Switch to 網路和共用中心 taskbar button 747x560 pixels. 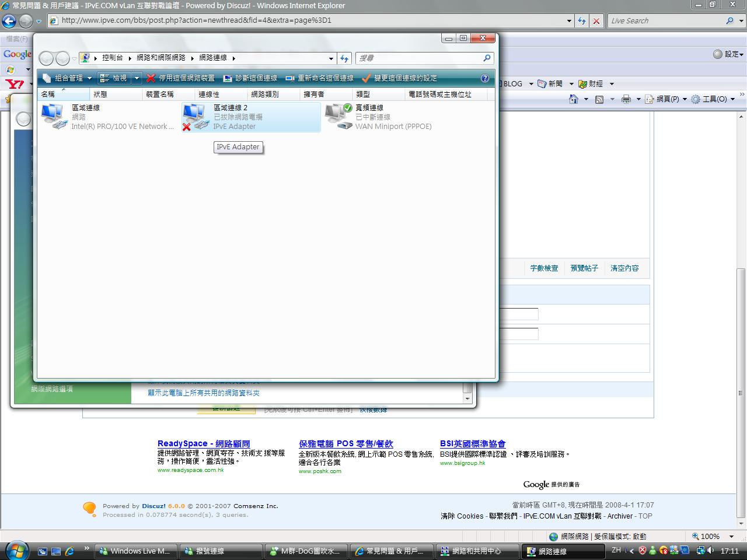[476, 551]
